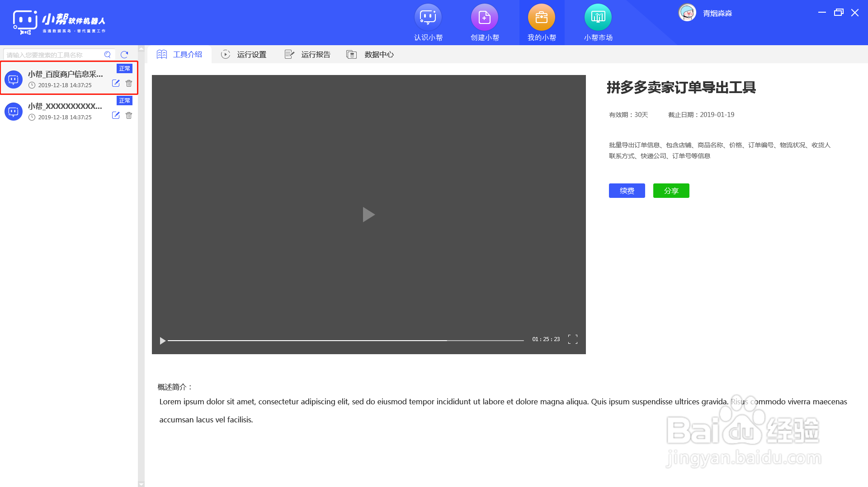Open the 创建小帮 section icon
The image size is (868, 487).
click(x=485, y=17)
